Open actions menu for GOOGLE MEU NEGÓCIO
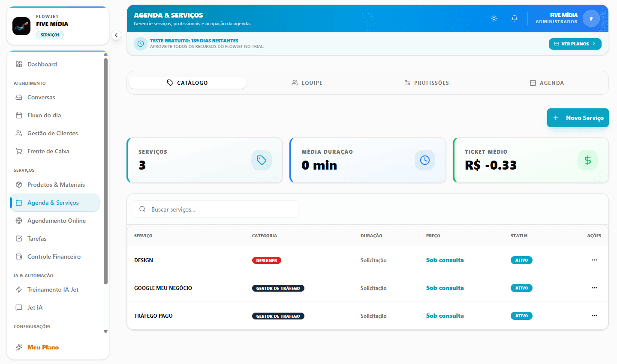Screen dimensions: 617x364 click(594, 288)
